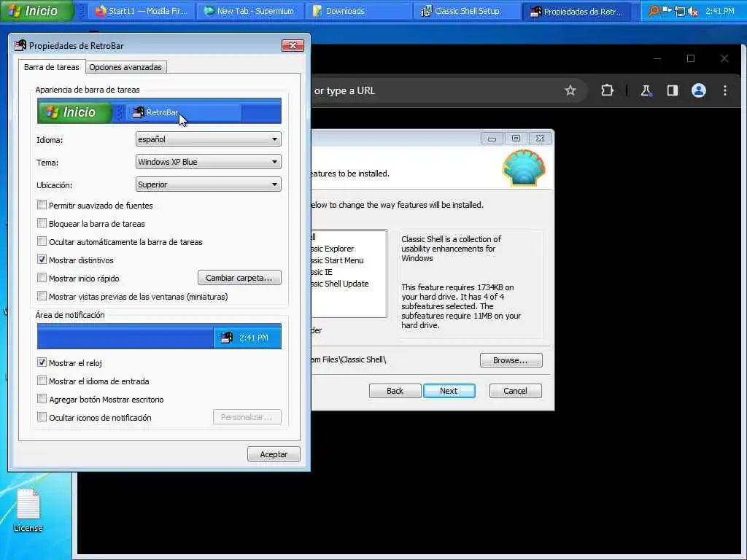Open the Idioma español dropdown

pyautogui.click(x=208, y=139)
